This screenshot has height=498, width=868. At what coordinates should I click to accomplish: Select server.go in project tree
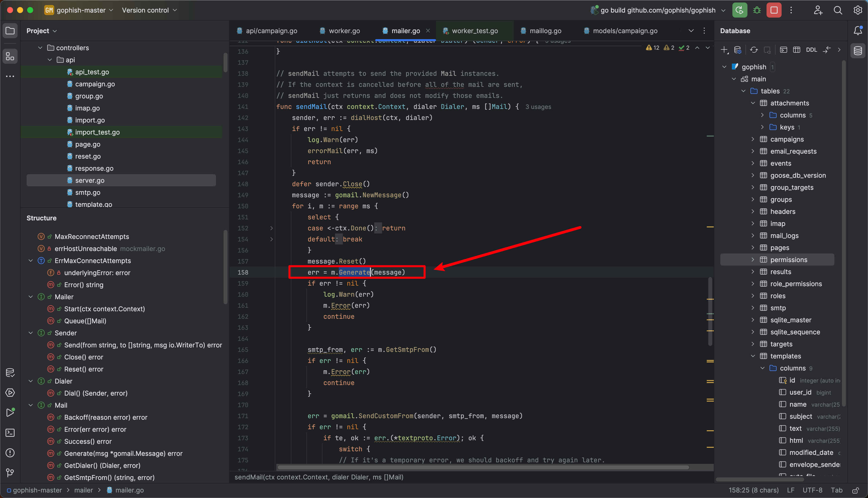pyautogui.click(x=121, y=180)
